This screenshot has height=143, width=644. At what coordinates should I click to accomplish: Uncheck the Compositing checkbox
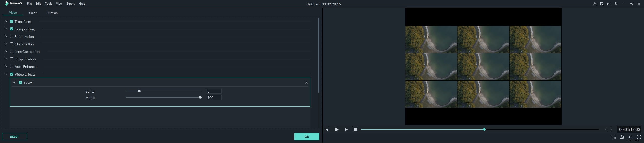click(12, 29)
